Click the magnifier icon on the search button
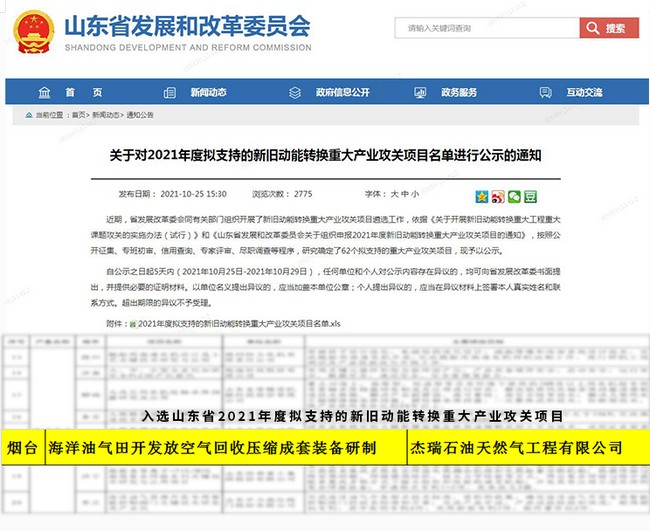The image size is (650, 531). [x=593, y=28]
